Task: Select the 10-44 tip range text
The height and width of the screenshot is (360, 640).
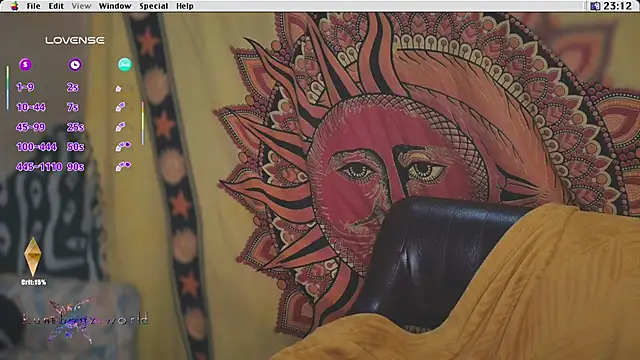Action: coord(31,107)
